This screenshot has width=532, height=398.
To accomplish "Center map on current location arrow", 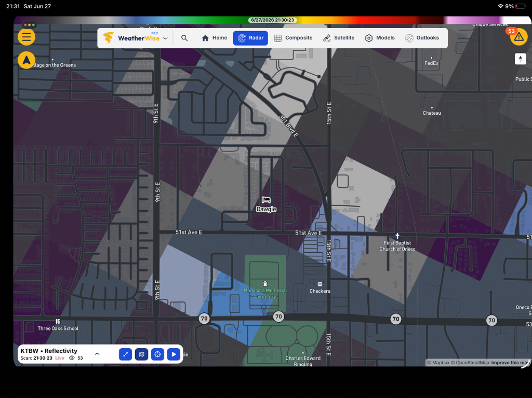I will pos(26,60).
